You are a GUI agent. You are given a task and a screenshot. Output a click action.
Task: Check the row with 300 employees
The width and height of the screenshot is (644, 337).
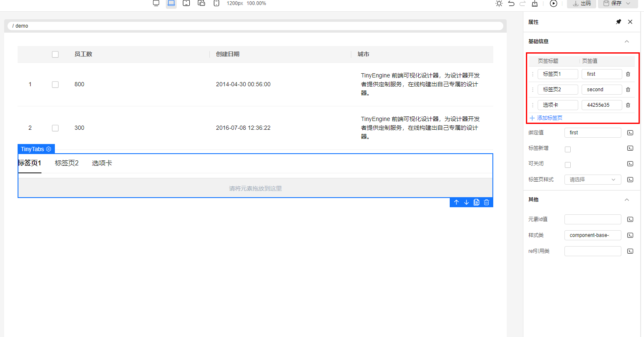point(55,128)
